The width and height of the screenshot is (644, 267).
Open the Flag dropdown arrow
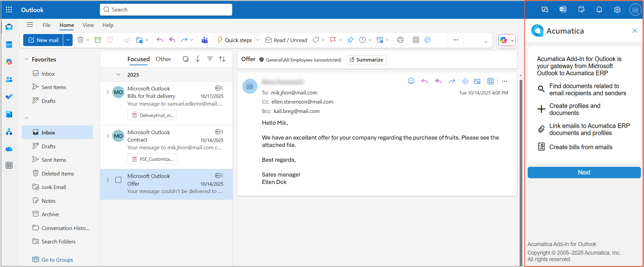pos(340,40)
